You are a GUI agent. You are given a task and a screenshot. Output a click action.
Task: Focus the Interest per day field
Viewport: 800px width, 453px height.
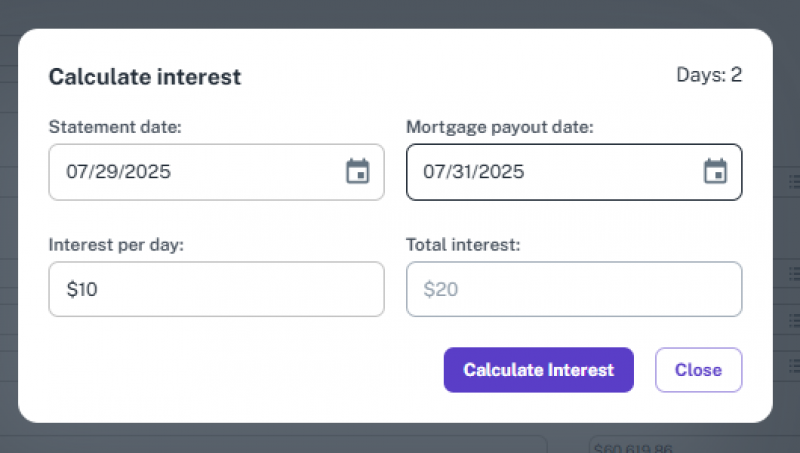[216, 290]
